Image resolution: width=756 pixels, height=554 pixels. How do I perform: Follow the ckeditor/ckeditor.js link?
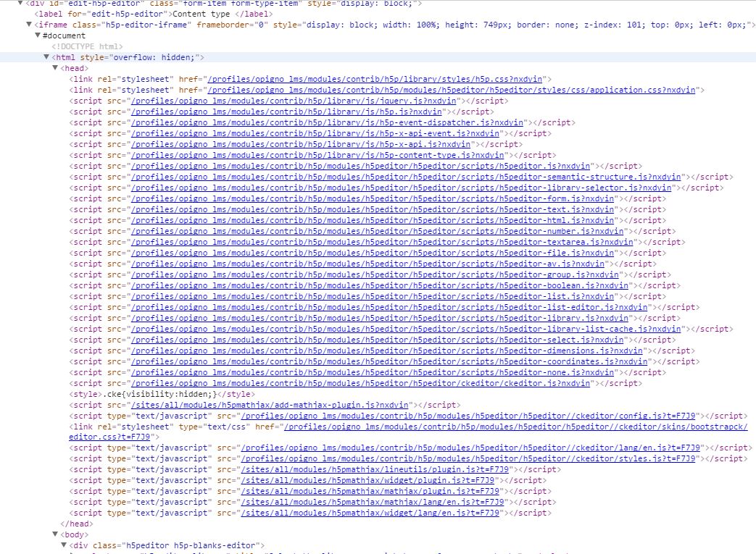(361, 383)
